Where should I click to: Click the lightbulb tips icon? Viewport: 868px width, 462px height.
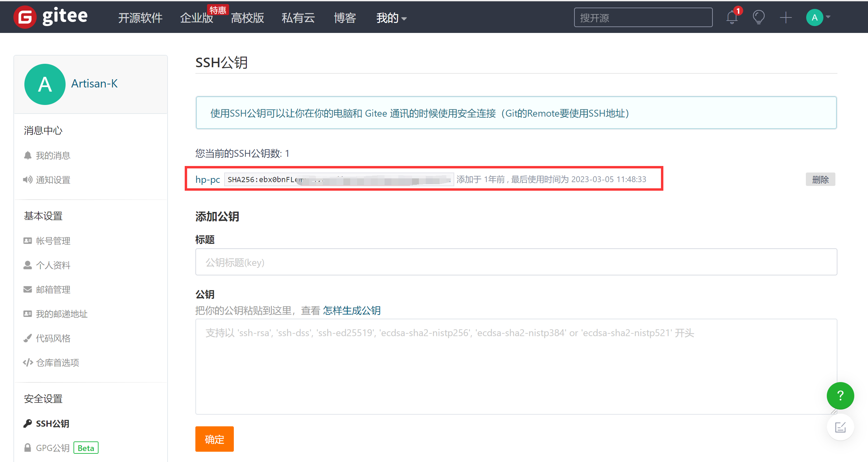click(x=758, y=17)
